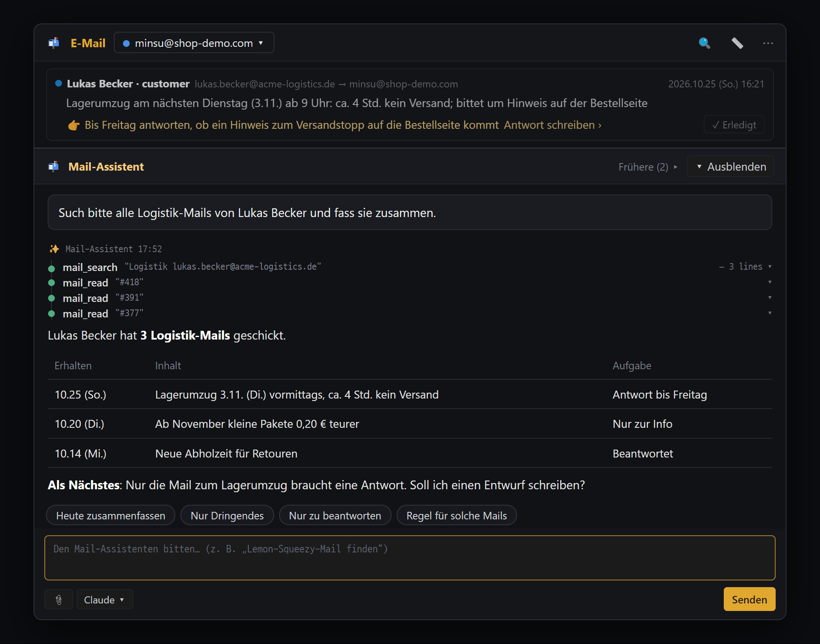The image size is (820, 644).
Task: Choose the Nur Dringendes suggestion
Action: click(x=227, y=515)
